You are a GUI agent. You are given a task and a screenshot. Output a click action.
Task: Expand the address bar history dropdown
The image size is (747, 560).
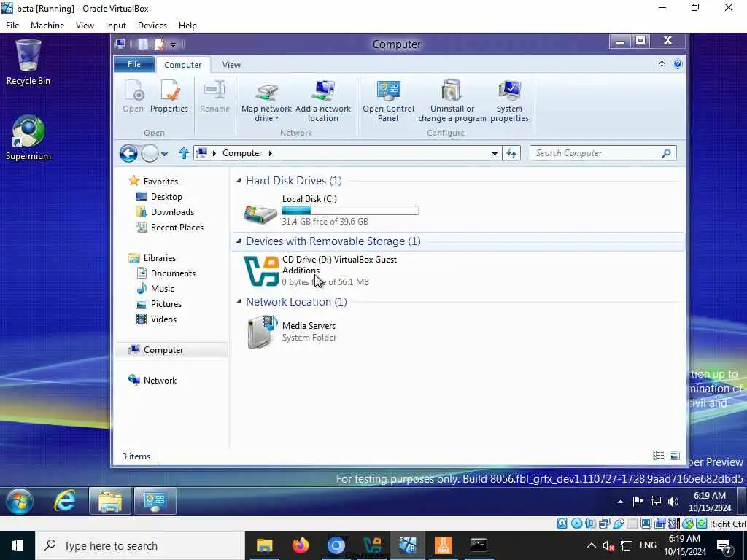pos(495,153)
